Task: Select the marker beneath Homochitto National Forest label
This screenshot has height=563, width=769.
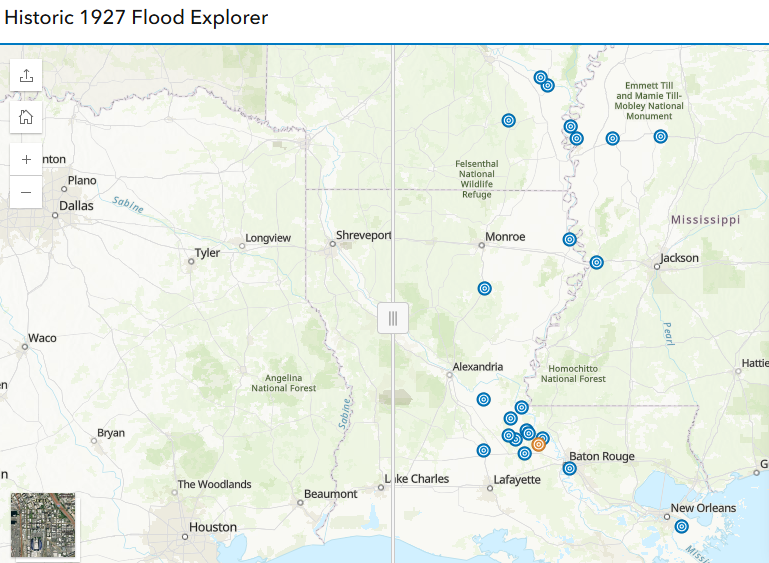Action: point(521,407)
